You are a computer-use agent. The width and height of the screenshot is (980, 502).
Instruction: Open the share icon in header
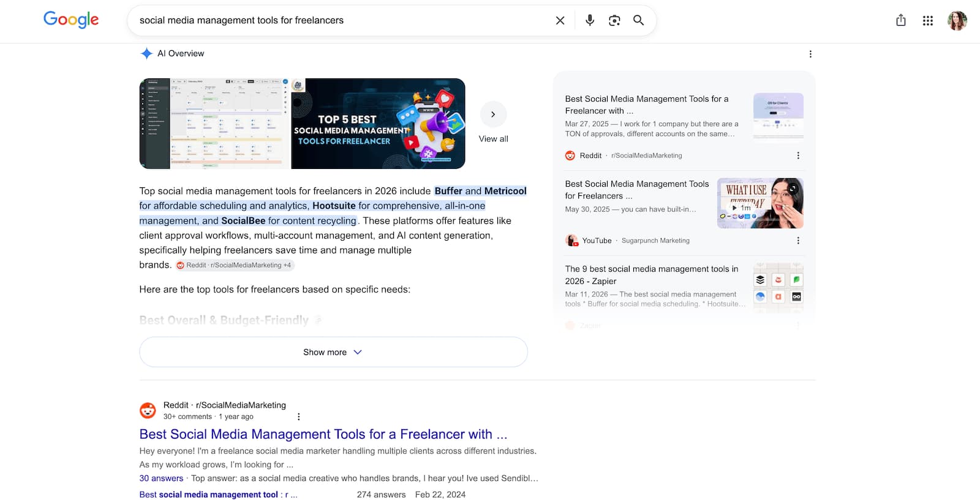[x=901, y=20]
